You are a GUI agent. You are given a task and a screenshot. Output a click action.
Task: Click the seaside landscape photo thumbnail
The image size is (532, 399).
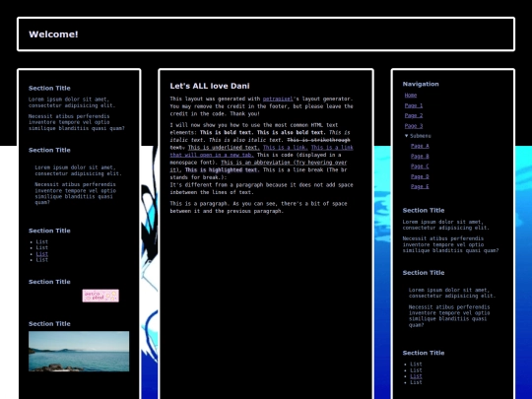coord(79,351)
